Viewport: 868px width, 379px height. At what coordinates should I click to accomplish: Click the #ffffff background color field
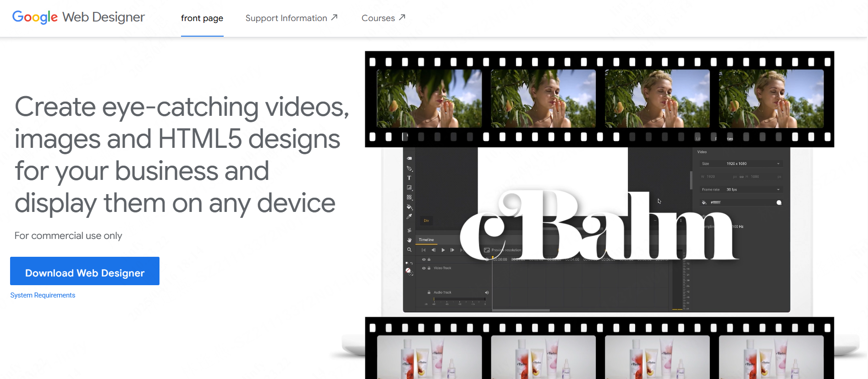tap(742, 202)
